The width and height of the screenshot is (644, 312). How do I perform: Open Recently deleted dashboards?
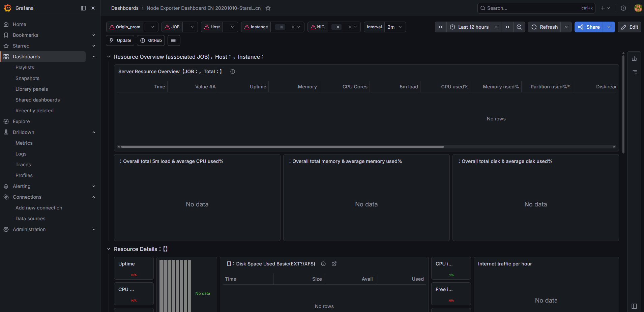point(34,111)
